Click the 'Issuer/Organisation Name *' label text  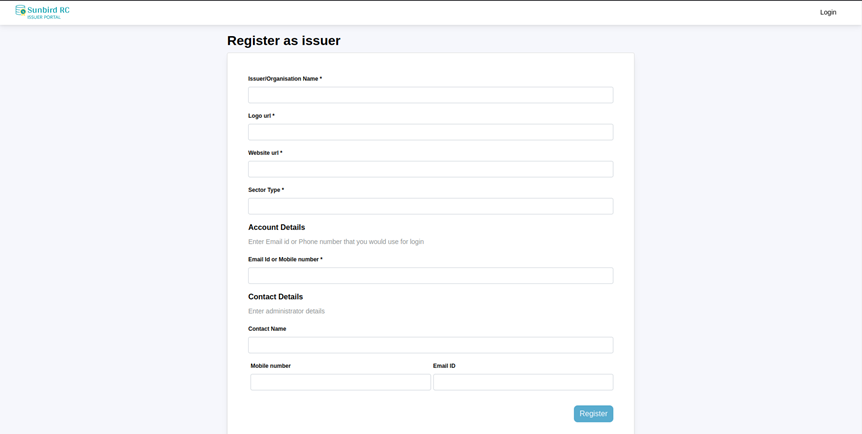click(285, 79)
